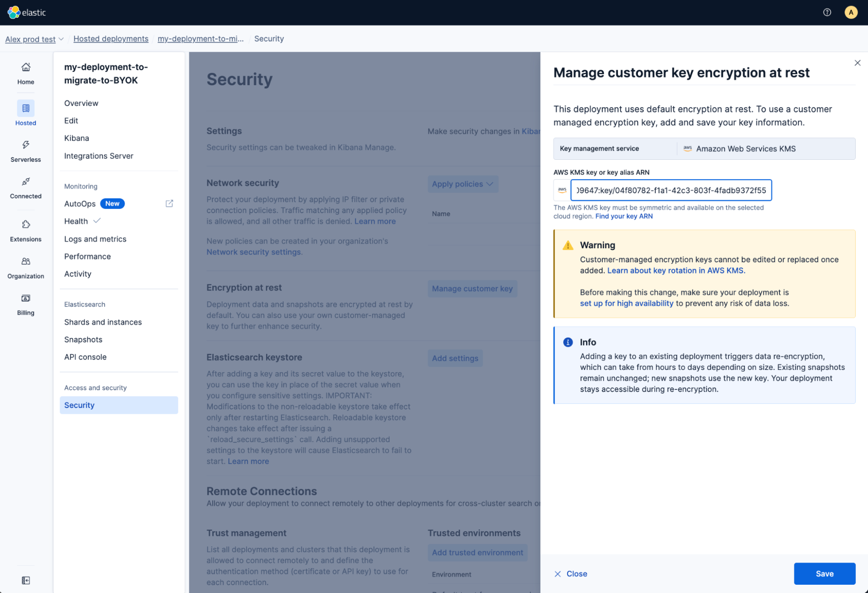Open Network security settings link

click(254, 252)
